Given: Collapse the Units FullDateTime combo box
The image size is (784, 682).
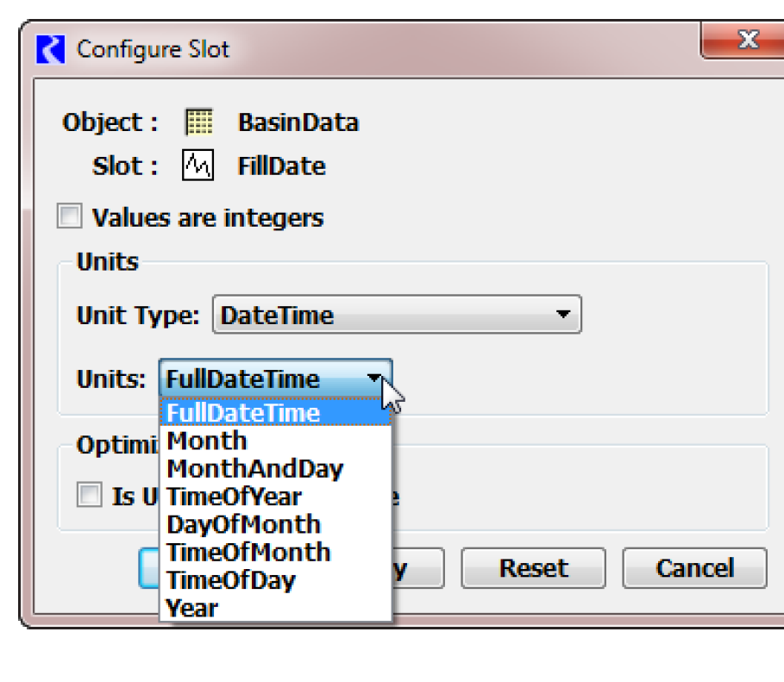Looking at the screenshot, I should click(275, 379).
